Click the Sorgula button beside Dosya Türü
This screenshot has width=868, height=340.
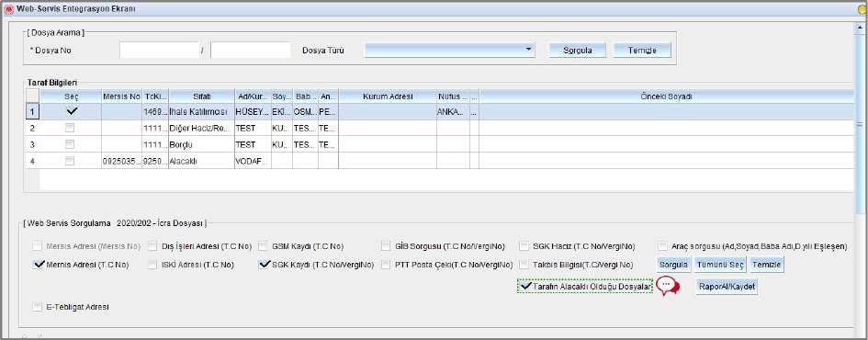pos(578,50)
